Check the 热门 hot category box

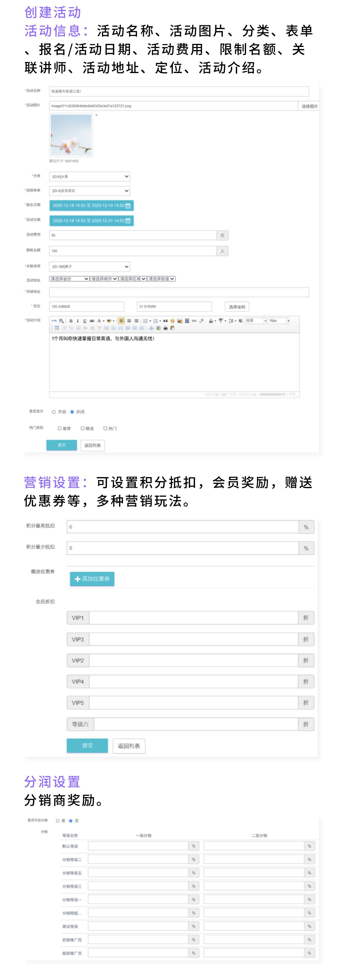click(x=106, y=428)
